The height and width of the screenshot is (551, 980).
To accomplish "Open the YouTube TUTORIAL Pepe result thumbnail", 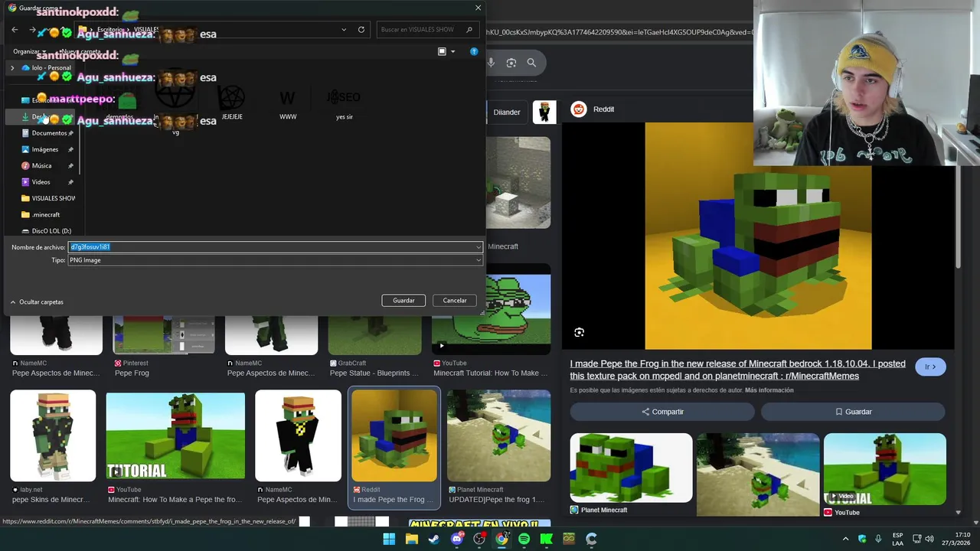I will [x=175, y=436].
